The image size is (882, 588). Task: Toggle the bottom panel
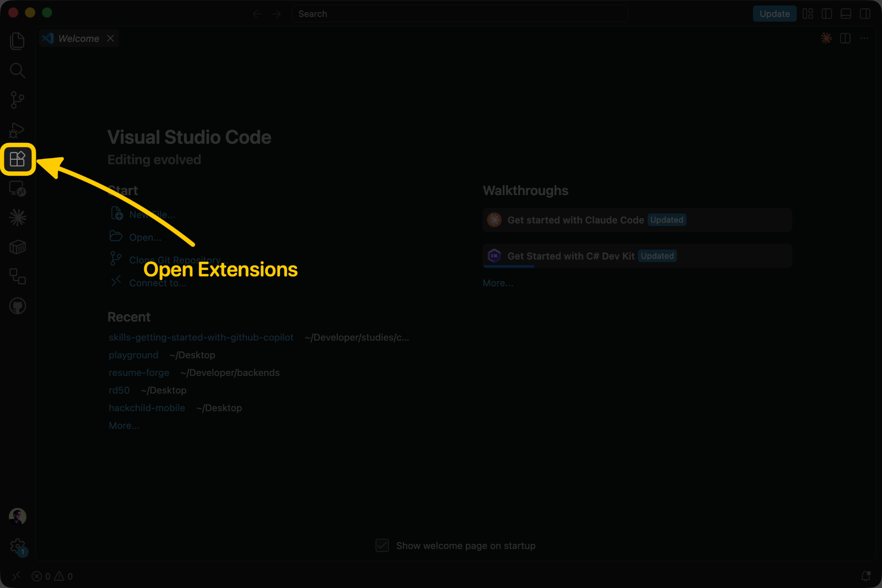click(x=846, y=14)
